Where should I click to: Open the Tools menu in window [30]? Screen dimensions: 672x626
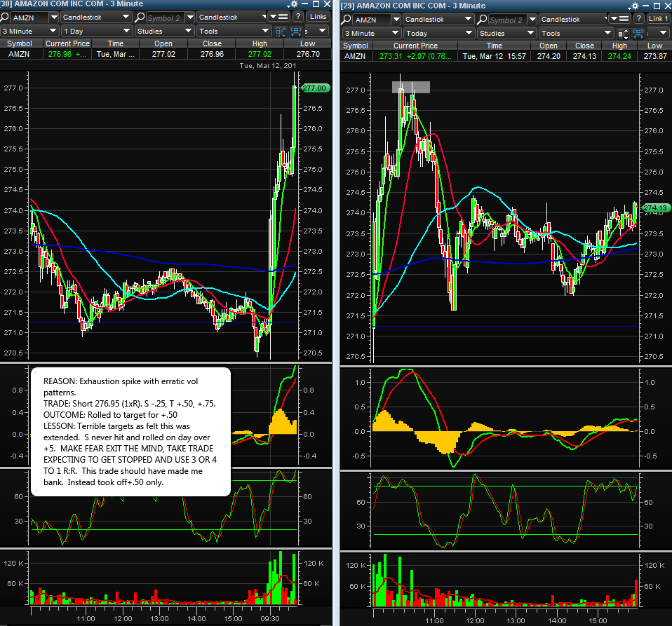[234, 32]
